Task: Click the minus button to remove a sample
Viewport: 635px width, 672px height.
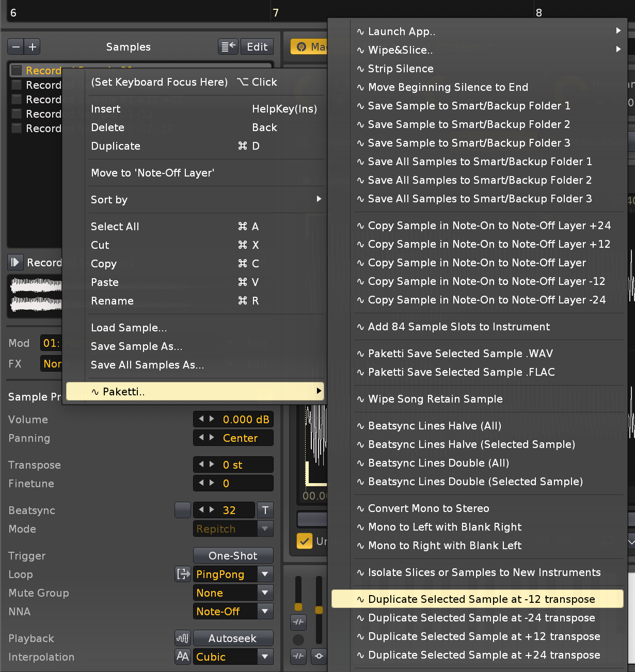Action: tap(16, 47)
